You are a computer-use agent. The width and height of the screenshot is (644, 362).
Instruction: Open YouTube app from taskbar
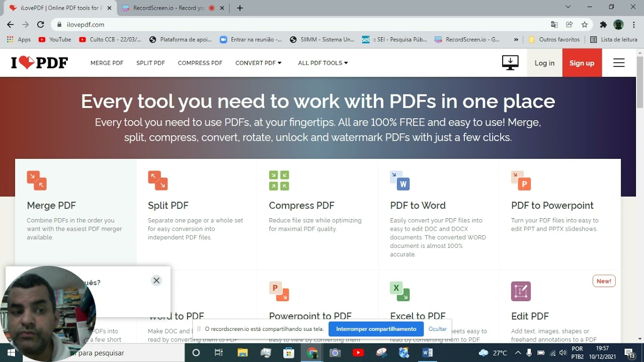[x=358, y=353]
